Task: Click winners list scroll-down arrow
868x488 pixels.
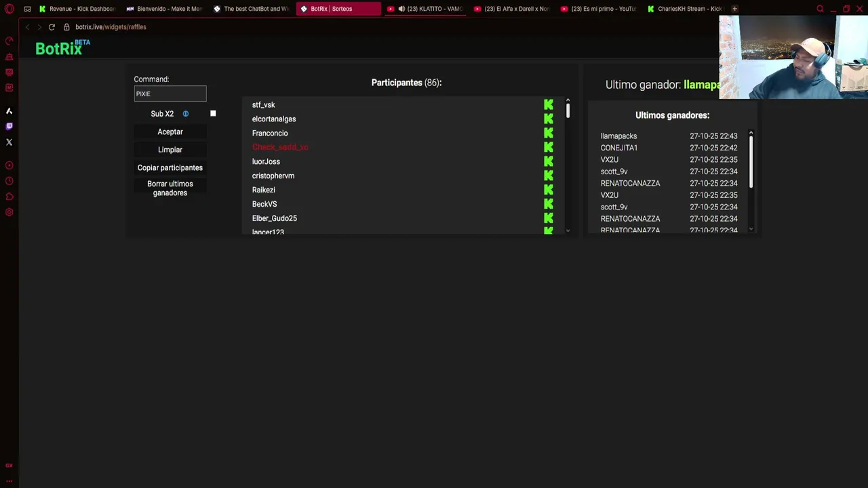Action: click(x=751, y=229)
